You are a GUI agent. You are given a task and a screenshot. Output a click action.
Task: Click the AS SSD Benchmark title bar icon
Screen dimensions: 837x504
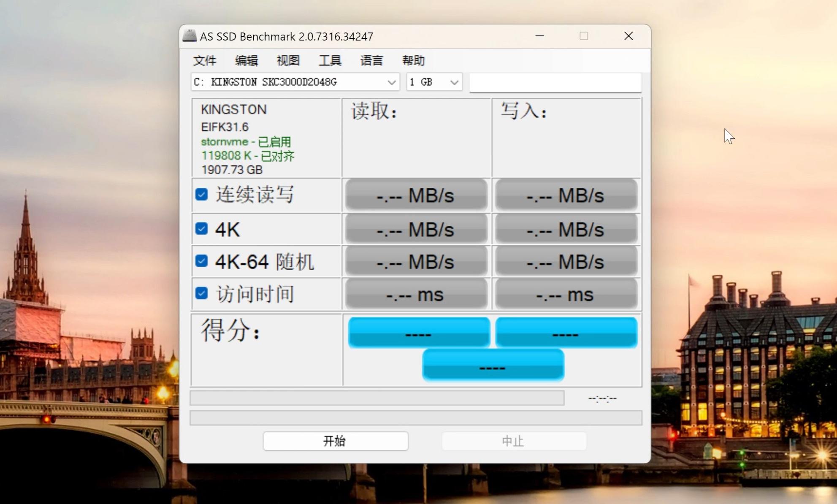tap(190, 36)
